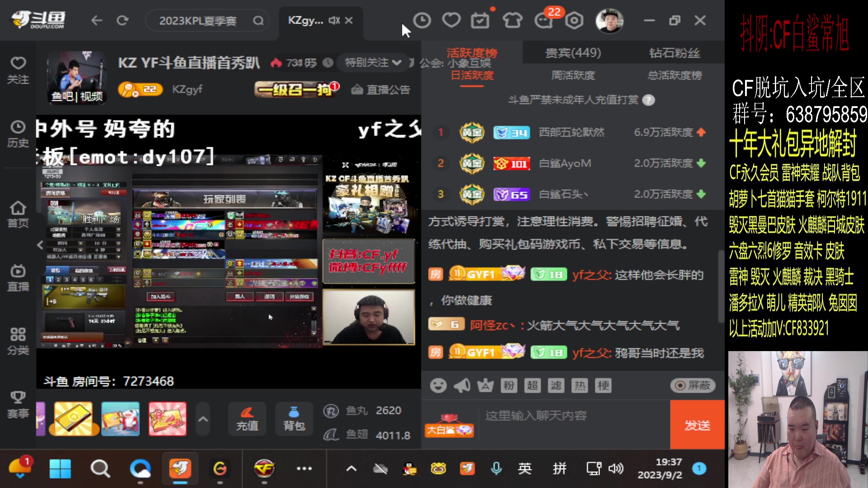
Task: Open the chat emoji picker
Action: coord(438,385)
